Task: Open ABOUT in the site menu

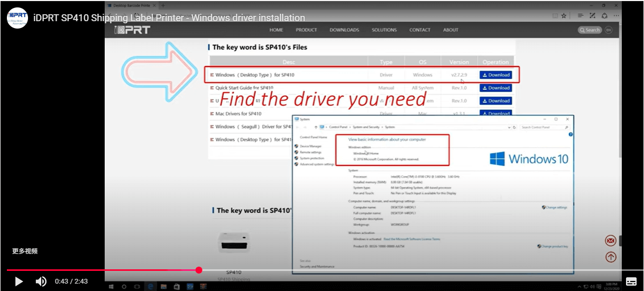Action: (x=450, y=30)
